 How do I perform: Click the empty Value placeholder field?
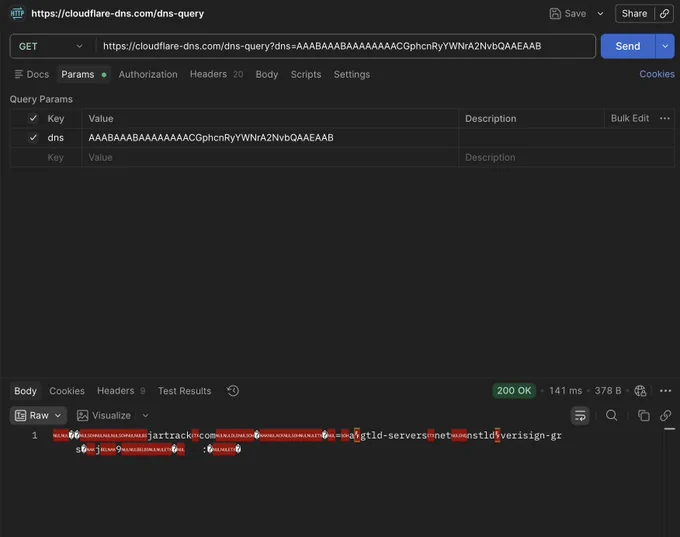(x=270, y=157)
